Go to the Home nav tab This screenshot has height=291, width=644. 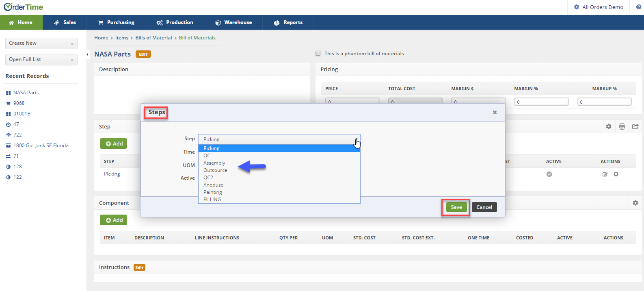tap(21, 22)
